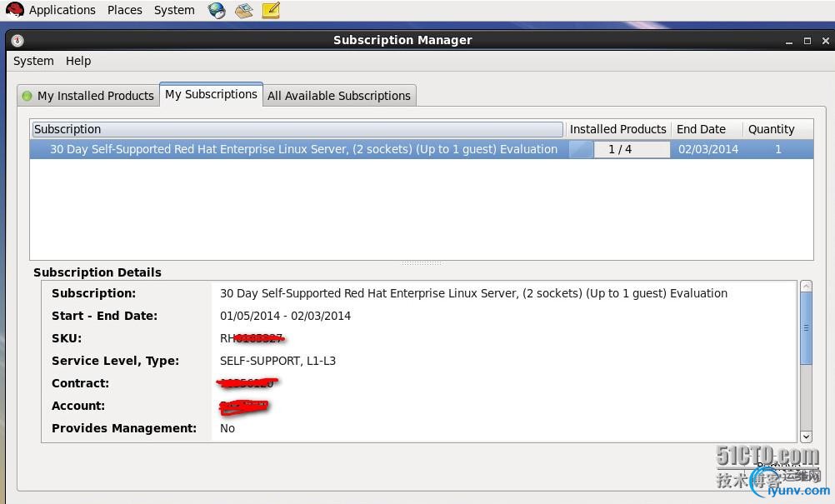Screen dimensions: 835x504
Task: Open the Places menu
Action: (125, 10)
